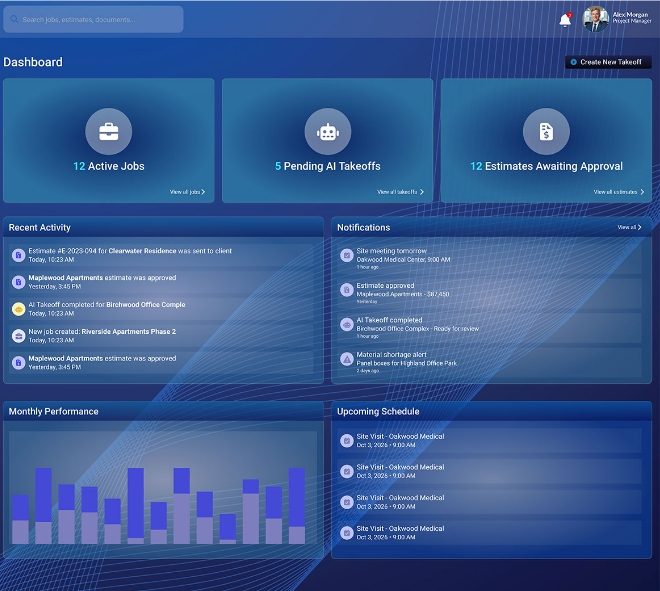The height and width of the screenshot is (591, 660).
Task: Open Alex Morgan's profile avatar
Action: click(x=595, y=19)
